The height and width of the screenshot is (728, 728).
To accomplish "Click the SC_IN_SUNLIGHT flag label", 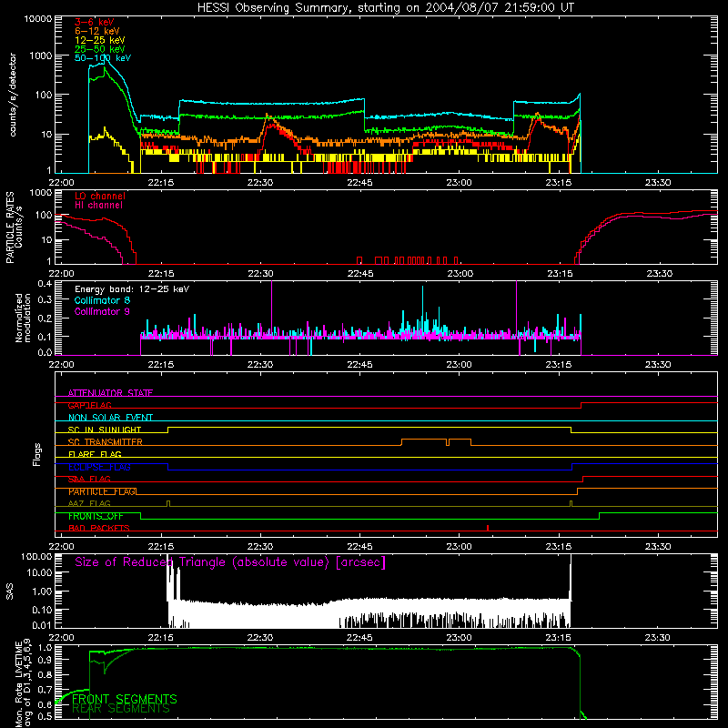I will (x=105, y=430).
